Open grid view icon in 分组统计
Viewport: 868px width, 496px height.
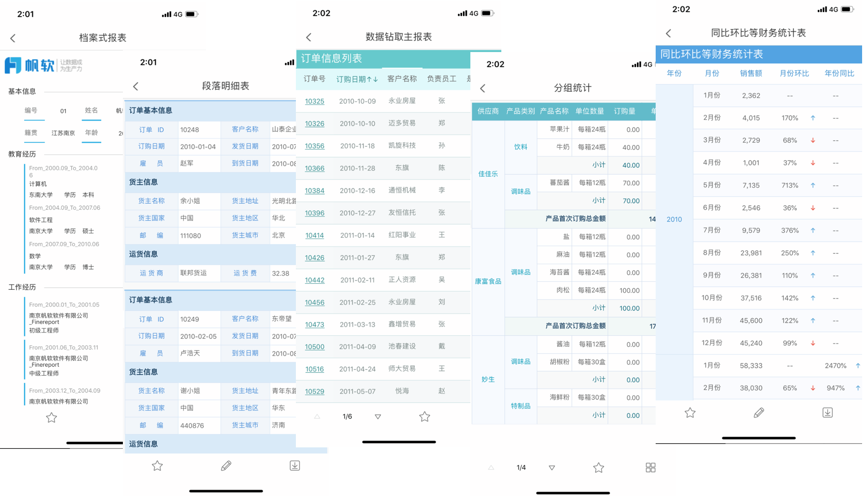[651, 468]
